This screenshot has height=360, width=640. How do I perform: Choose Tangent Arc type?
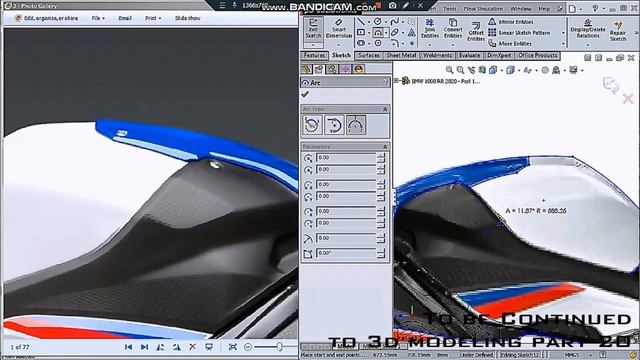[x=334, y=124]
